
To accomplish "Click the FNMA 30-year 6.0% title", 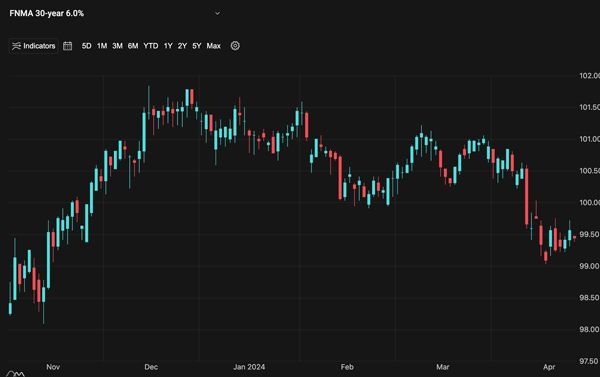I will pos(47,13).
